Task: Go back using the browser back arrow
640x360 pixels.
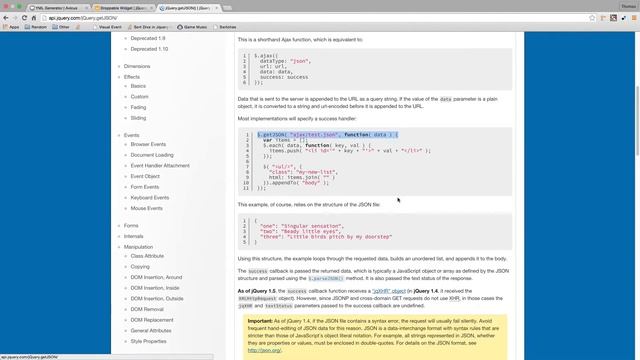Action: tap(6, 18)
